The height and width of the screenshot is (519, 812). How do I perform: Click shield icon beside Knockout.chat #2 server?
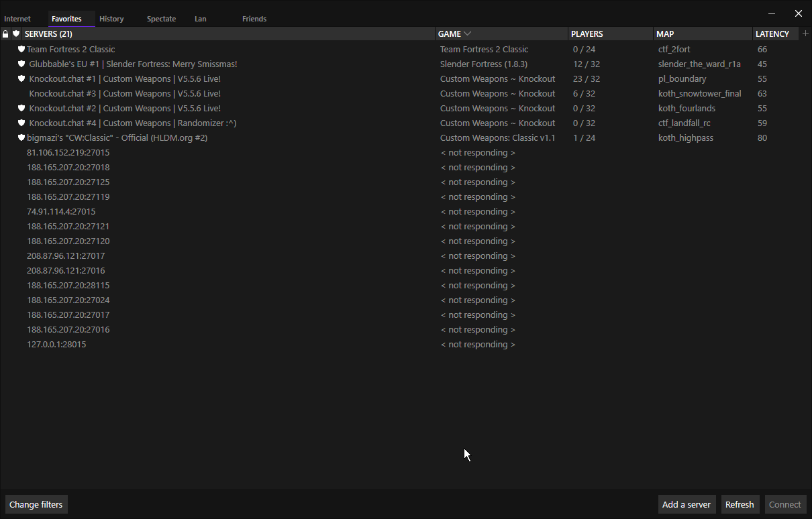tap(21, 108)
